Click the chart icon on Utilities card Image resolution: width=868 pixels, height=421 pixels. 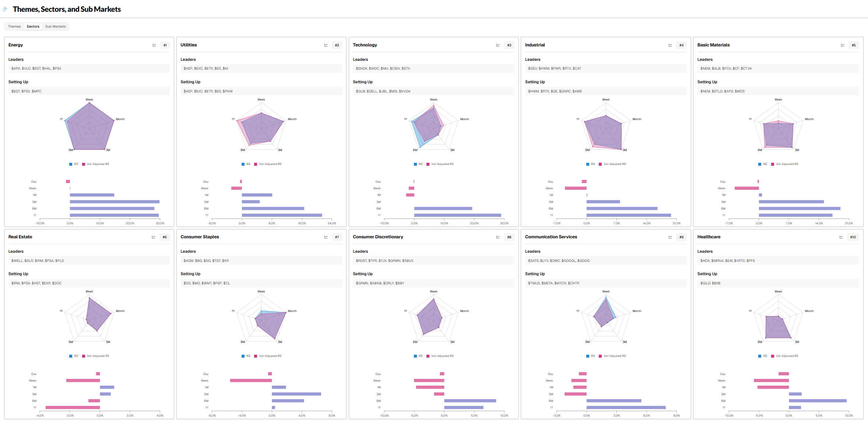coord(326,45)
